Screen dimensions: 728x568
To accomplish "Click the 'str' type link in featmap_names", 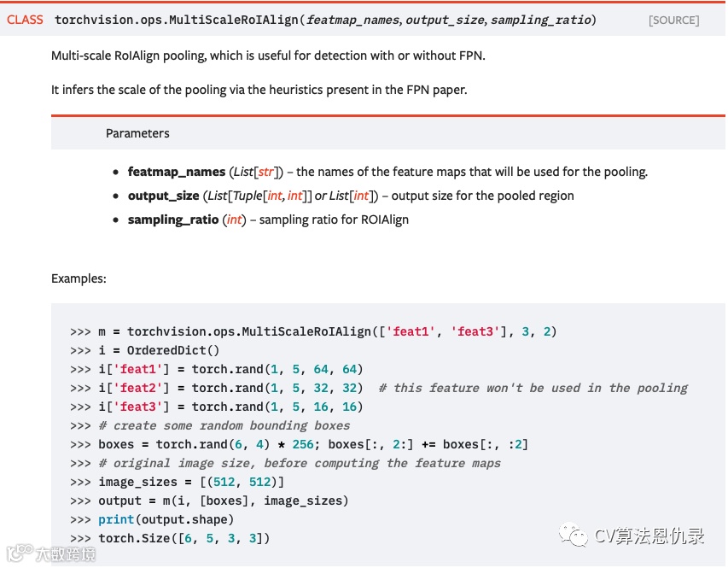I will [x=266, y=172].
